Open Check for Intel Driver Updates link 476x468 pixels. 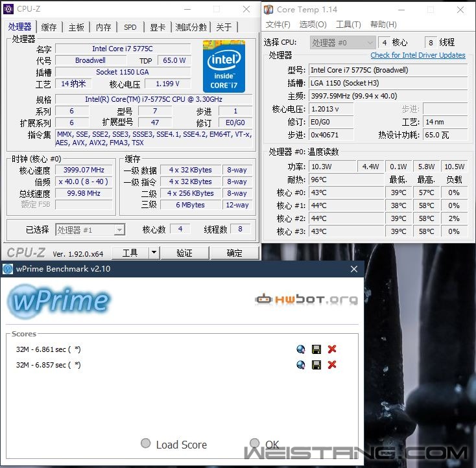418,55
